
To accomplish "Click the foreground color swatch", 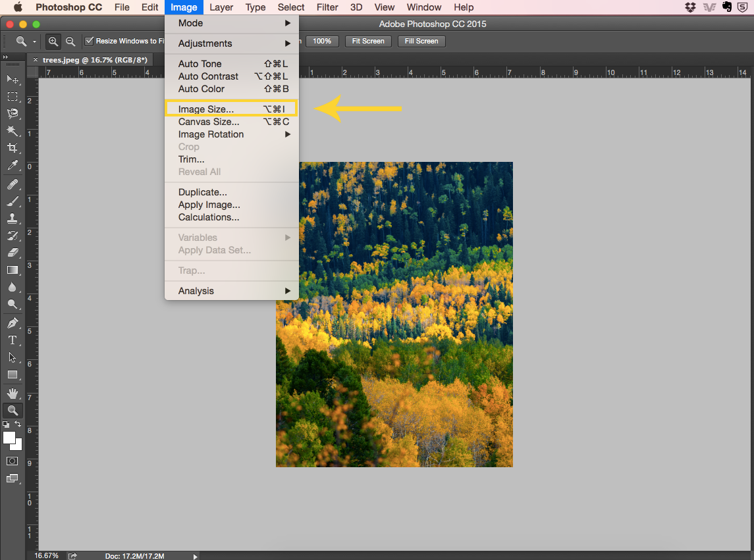I will coord(9,438).
